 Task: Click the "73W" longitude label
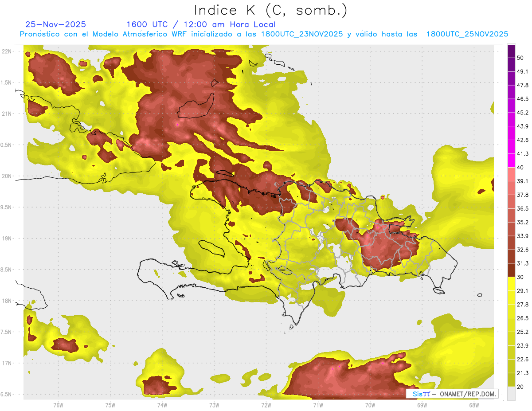point(214,405)
